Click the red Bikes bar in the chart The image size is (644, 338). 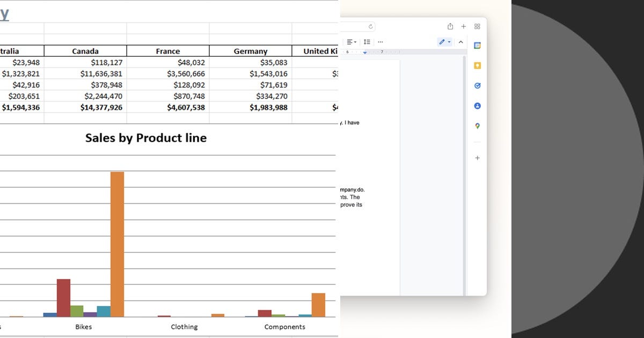63,298
